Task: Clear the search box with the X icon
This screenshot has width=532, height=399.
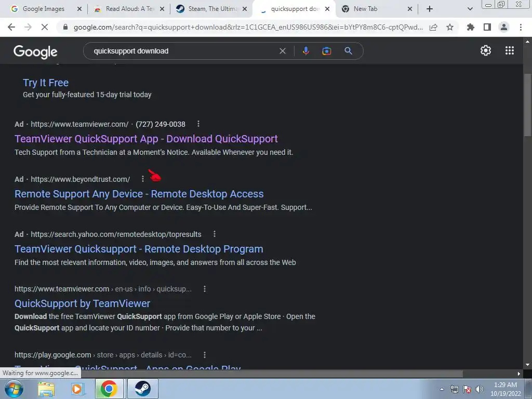Action: 282,51
